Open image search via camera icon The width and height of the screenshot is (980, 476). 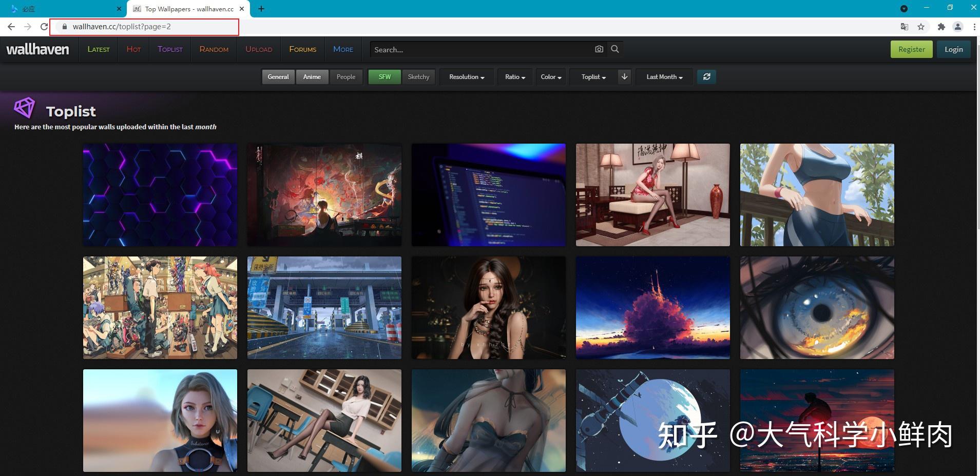[599, 49]
